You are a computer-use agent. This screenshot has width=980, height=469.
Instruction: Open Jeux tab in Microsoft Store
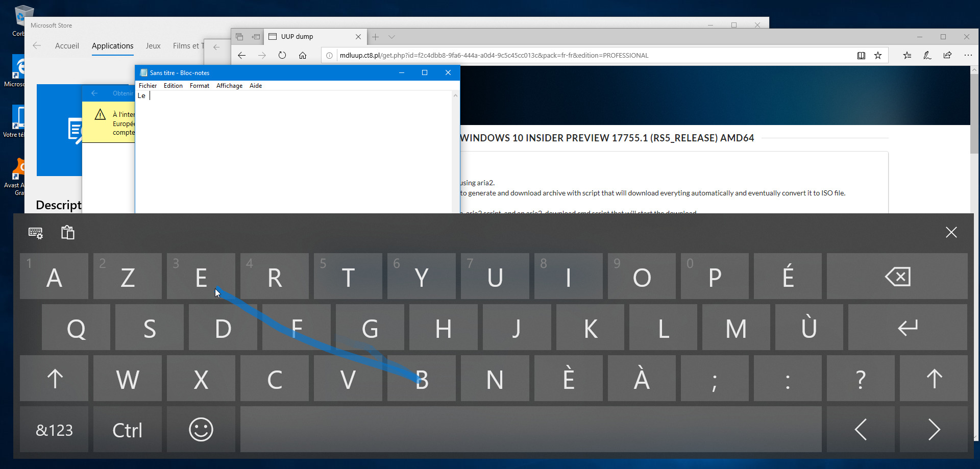[153, 46]
